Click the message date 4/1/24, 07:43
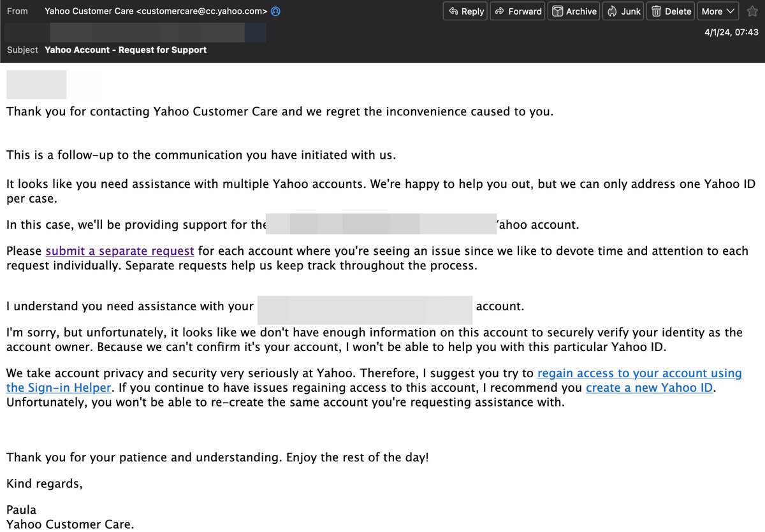The image size is (765, 532). click(x=731, y=32)
